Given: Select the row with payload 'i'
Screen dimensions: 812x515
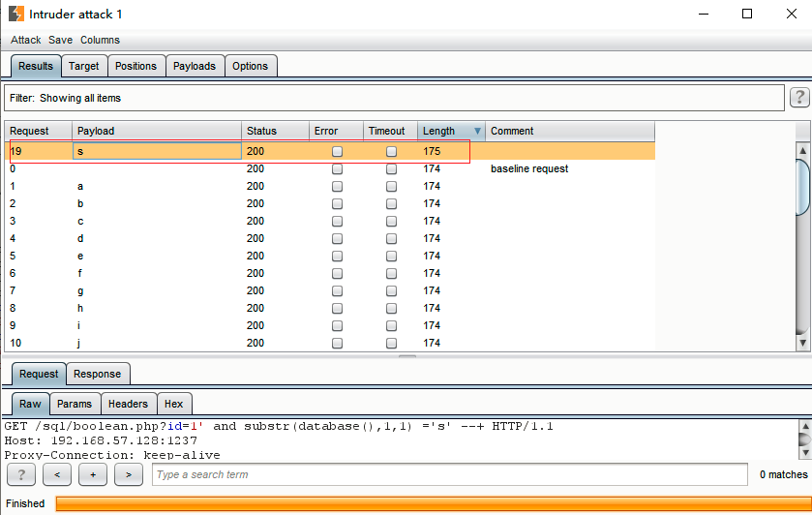Looking at the screenshot, I should pyautogui.click(x=330, y=325).
